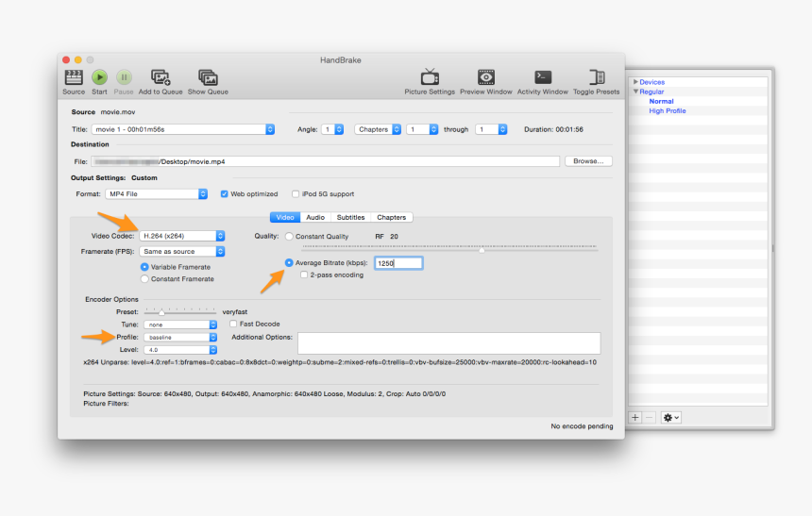Click the x264 Unparse options string
The image size is (812, 516).
340,362
